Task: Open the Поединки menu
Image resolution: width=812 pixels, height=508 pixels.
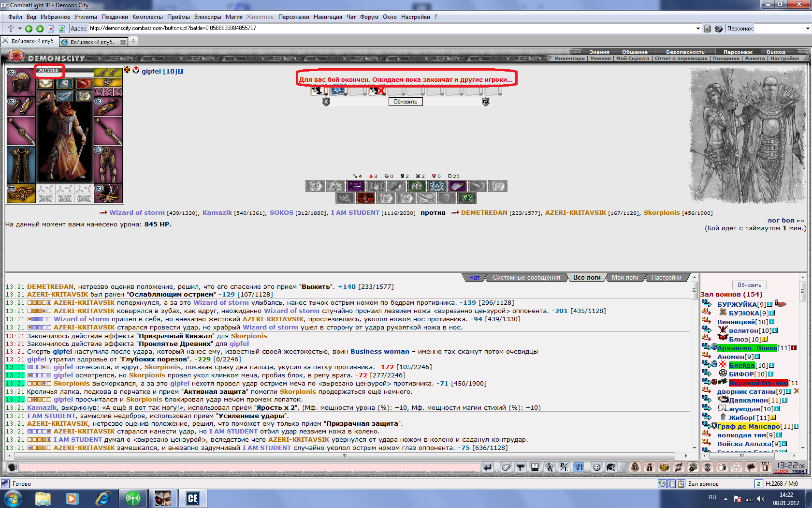Action: [115, 17]
